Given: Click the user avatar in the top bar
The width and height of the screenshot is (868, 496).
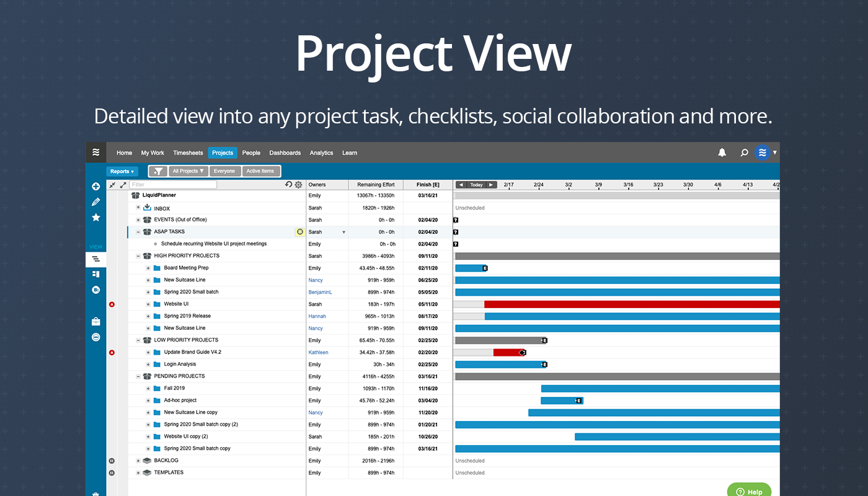Looking at the screenshot, I should point(763,153).
